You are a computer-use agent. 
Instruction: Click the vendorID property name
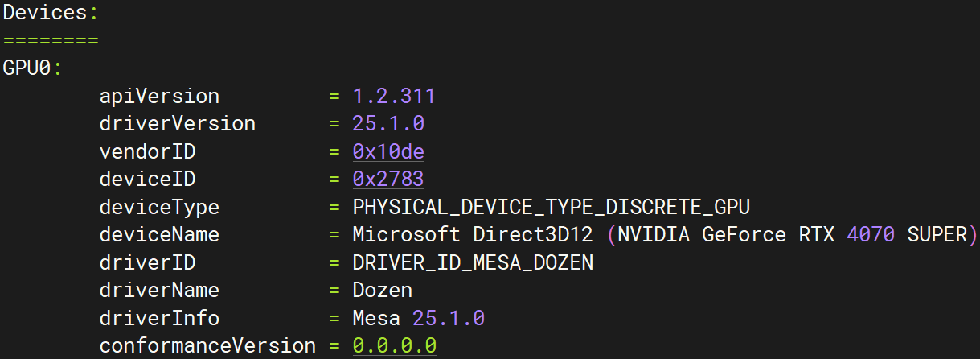pyautogui.click(x=147, y=152)
